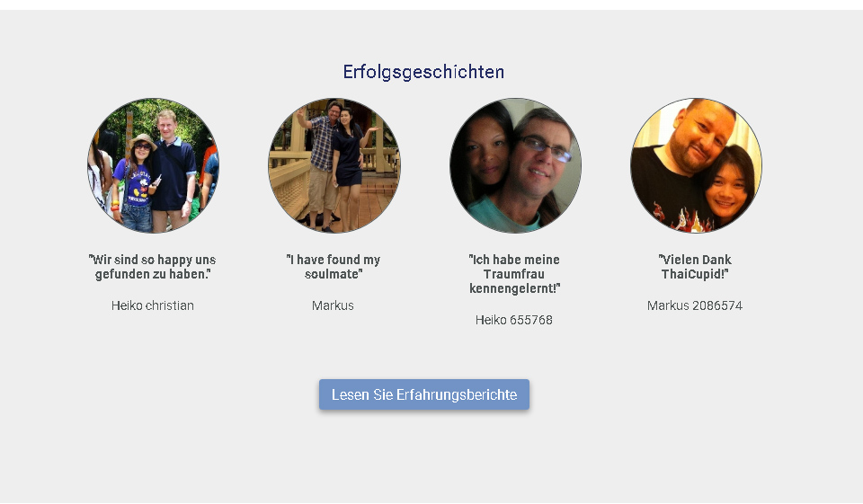Viewport: 863px width, 504px height.
Task: Open the "Wir sind so happy" quote
Action: 153,267
